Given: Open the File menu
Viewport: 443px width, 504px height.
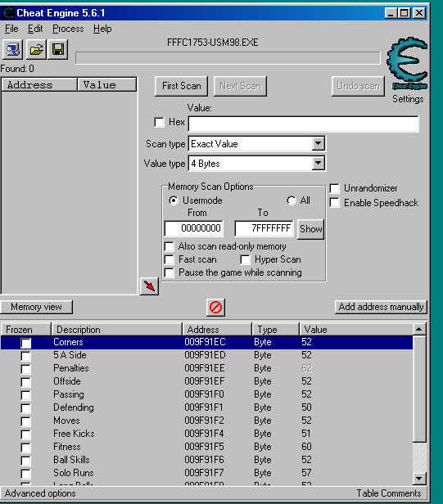Looking at the screenshot, I should point(11,29).
